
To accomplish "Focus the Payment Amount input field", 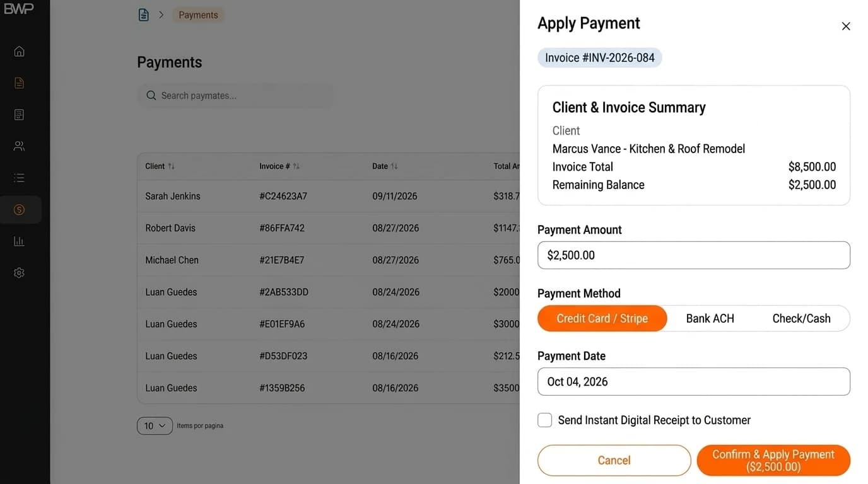I will click(x=694, y=255).
